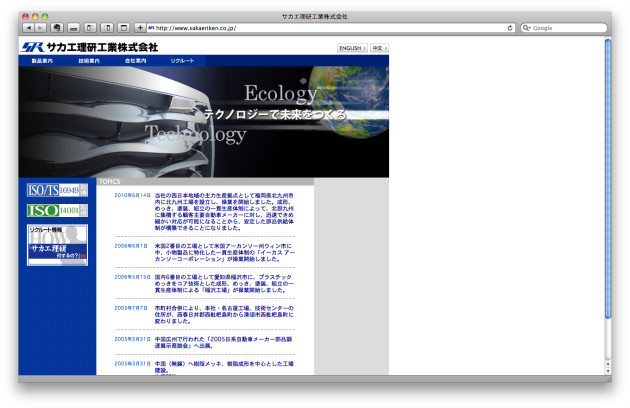The width and height of the screenshot is (630, 408).
Task: Click the TOPICS section header
Action: pyautogui.click(x=205, y=182)
